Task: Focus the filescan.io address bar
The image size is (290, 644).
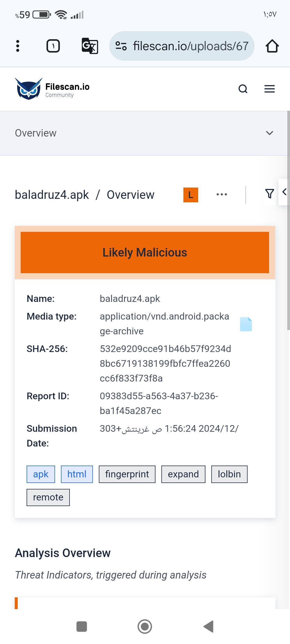Action: pos(182,46)
